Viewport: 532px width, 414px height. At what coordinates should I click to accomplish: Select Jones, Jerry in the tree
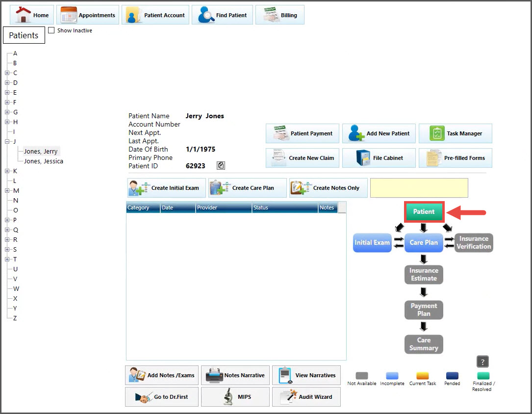point(41,152)
